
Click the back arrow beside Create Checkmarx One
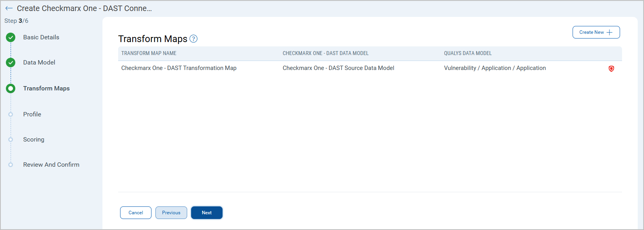[9, 8]
